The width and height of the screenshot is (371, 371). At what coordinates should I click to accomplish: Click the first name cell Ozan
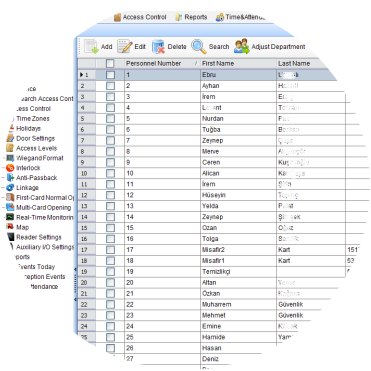[238, 228]
